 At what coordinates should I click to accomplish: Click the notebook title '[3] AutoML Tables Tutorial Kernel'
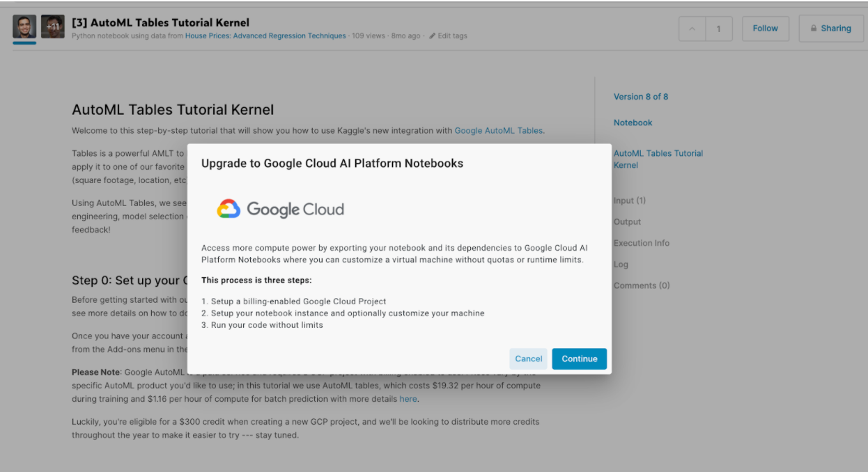point(160,22)
